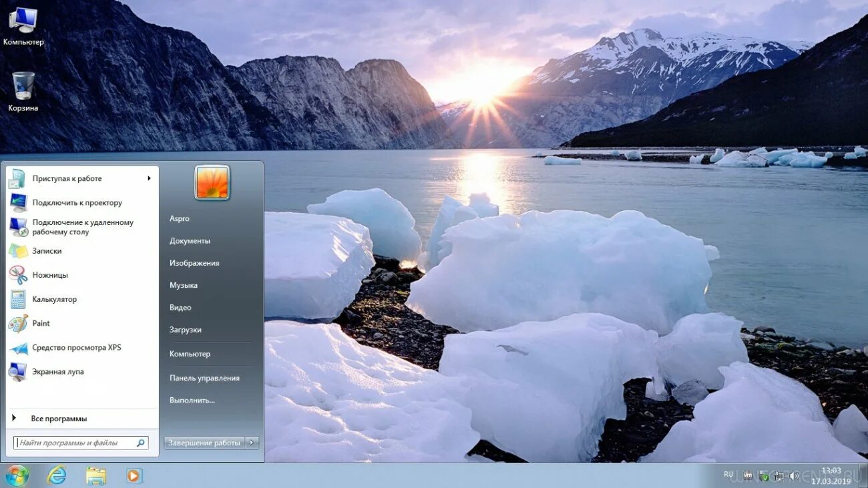Open Загрузки from the Start menu

coord(186,330)
